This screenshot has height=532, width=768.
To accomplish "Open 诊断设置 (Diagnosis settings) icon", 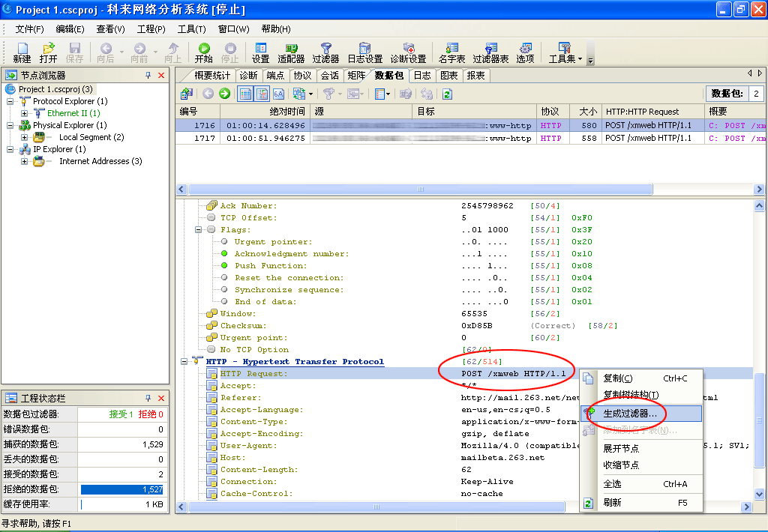I will 408,49.
